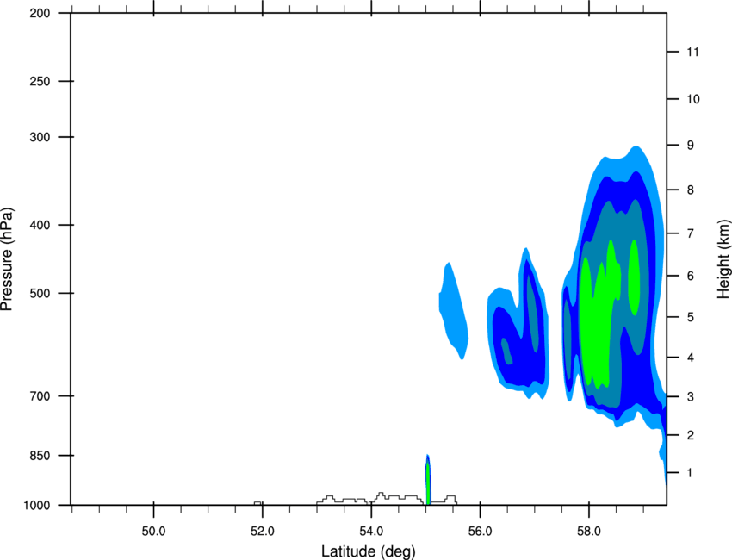Click the 1000 pressure tick label
The width and height of the screenshot is (732, 560).
pyautogui.click(x=36, y=506)
